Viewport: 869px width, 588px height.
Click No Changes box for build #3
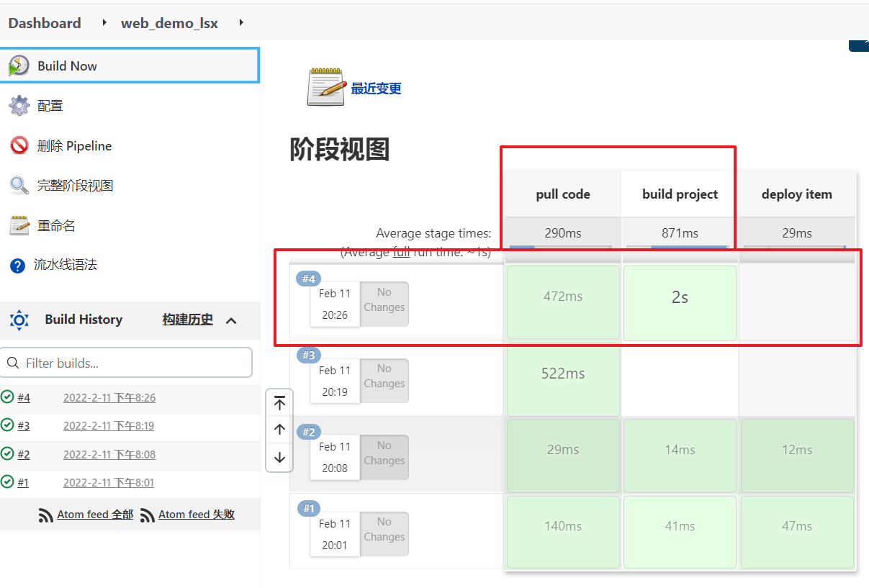tap(384, 380)
